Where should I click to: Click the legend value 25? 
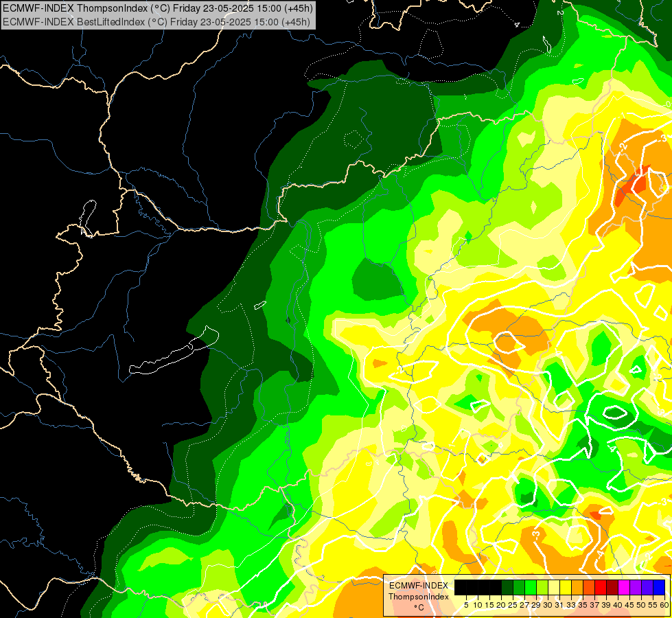[513, 605]
